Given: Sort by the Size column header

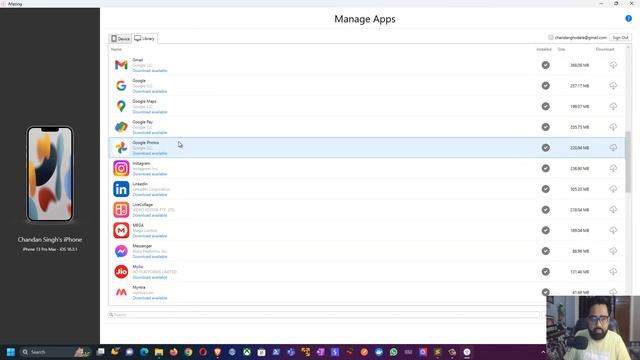Looking at the screenshot, I should pyautogui.click(x=562, y=49).
